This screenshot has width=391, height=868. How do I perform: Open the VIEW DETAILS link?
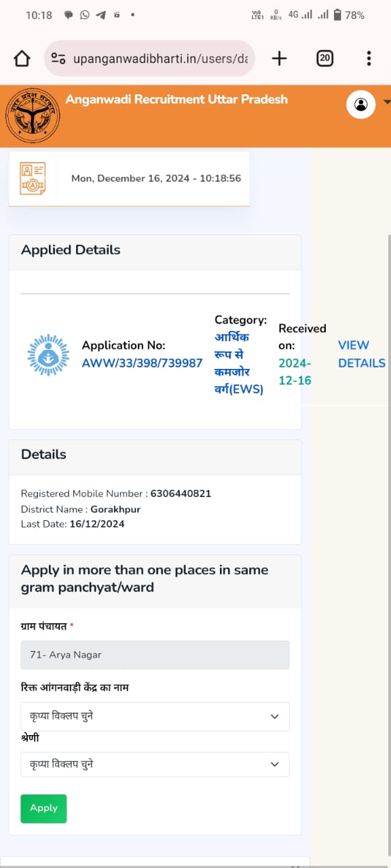point(362,354)
